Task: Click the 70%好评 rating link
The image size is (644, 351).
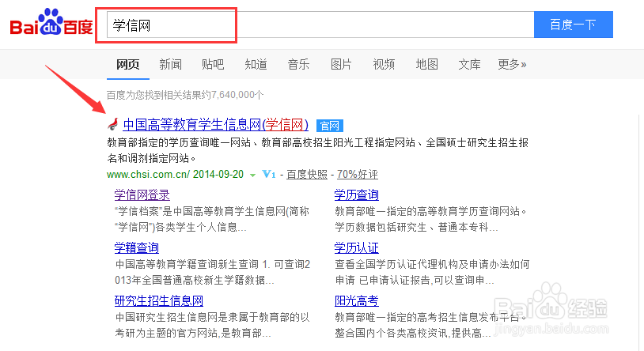Action: (358, 175)
